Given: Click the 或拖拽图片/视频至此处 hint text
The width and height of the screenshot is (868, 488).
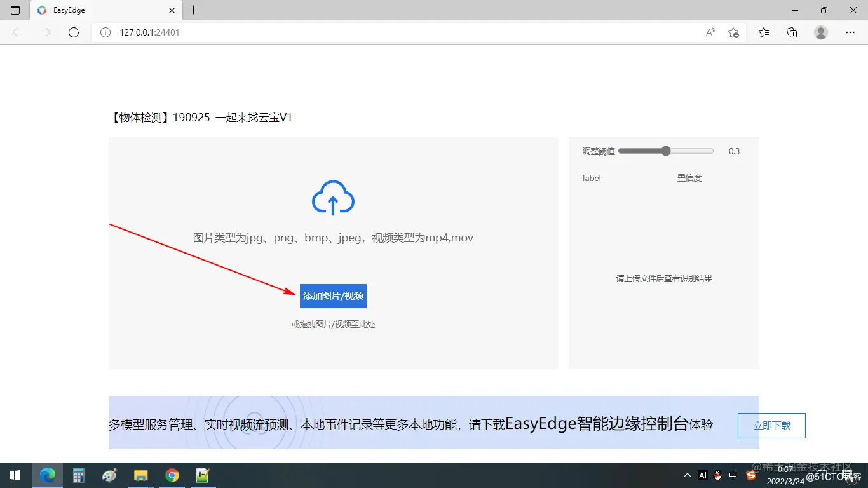Looking at the screenshot, I should [333, 324].
